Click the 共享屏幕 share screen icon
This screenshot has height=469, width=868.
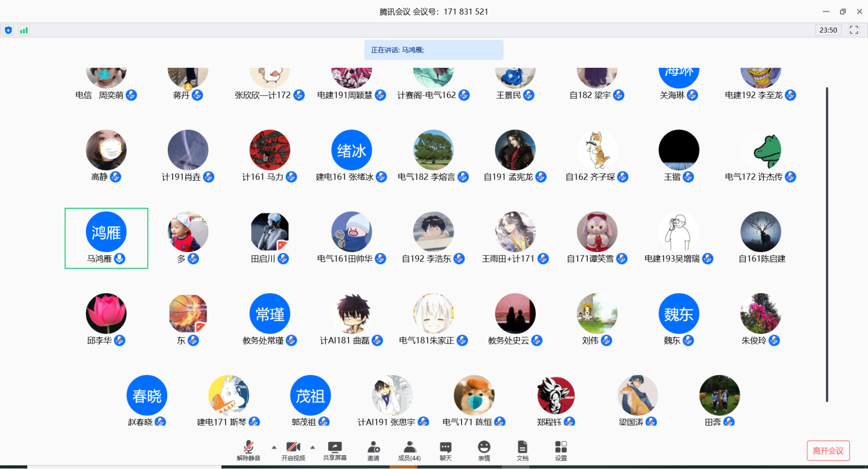click(335, 447)
